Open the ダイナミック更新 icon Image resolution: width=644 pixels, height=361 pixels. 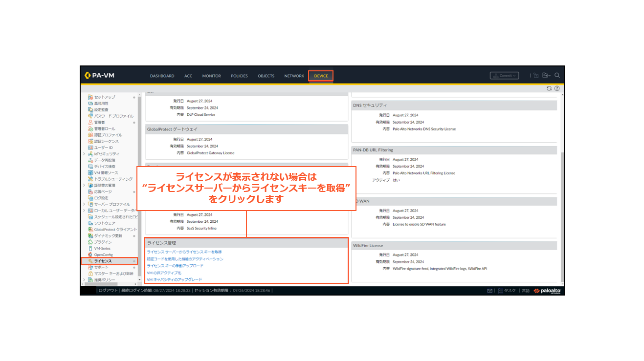(x=90, y=236)
